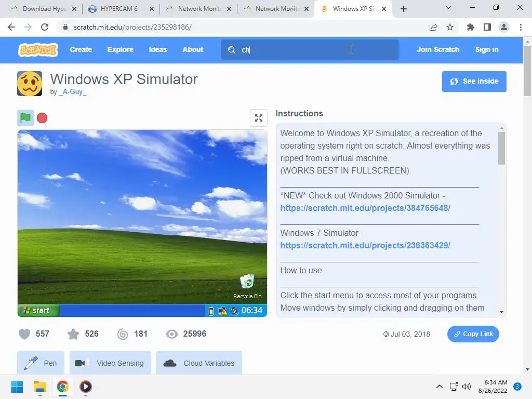Click the Scratch logo
The height and width of the screenshot is (399, 532).
click(x=38, y=50)
